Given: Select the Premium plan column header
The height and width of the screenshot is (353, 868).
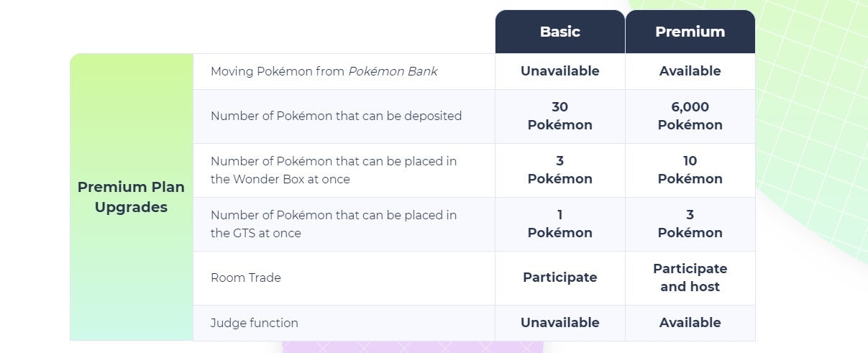Looking at the screenshot, I should tap(690, 32).
